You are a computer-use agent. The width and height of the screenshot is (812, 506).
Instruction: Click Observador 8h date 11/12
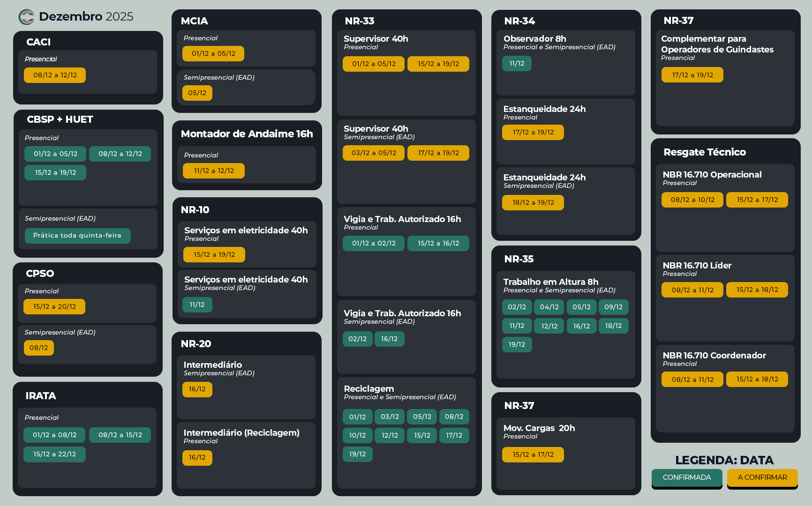517,63
